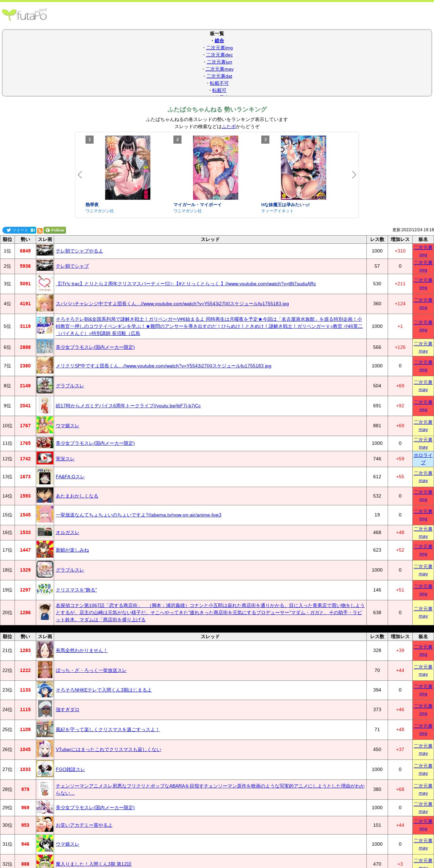Open the あたまおかしくなる thread
The image size is (434, 868).
[77, 496]
